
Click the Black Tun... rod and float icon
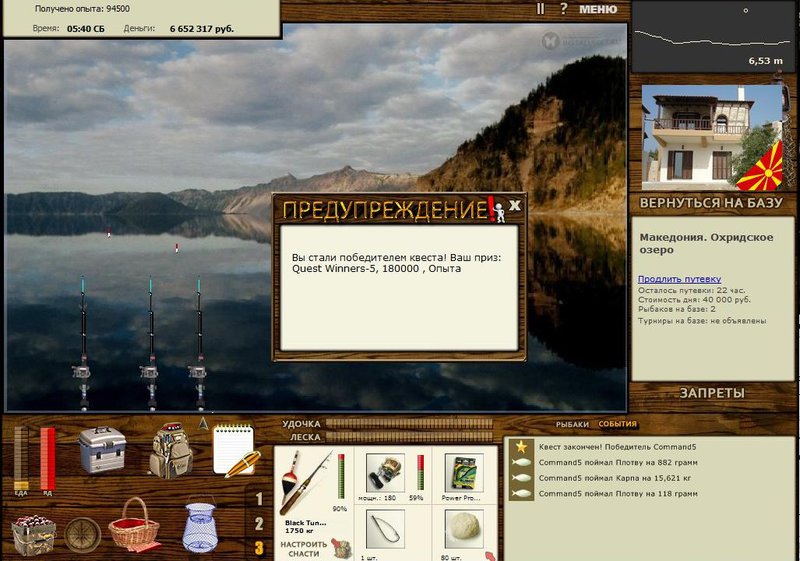[x=305, y=483]
